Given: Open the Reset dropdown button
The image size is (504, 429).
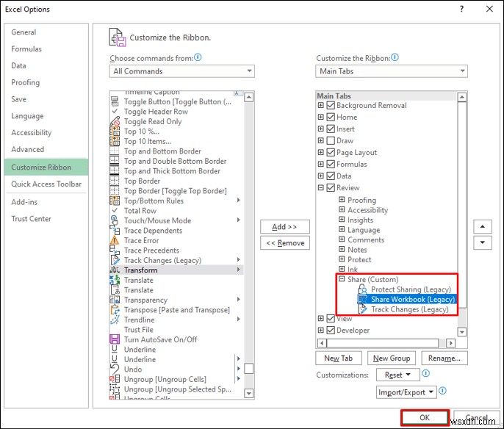Looking at the screenshot, I should coord(398,375).
